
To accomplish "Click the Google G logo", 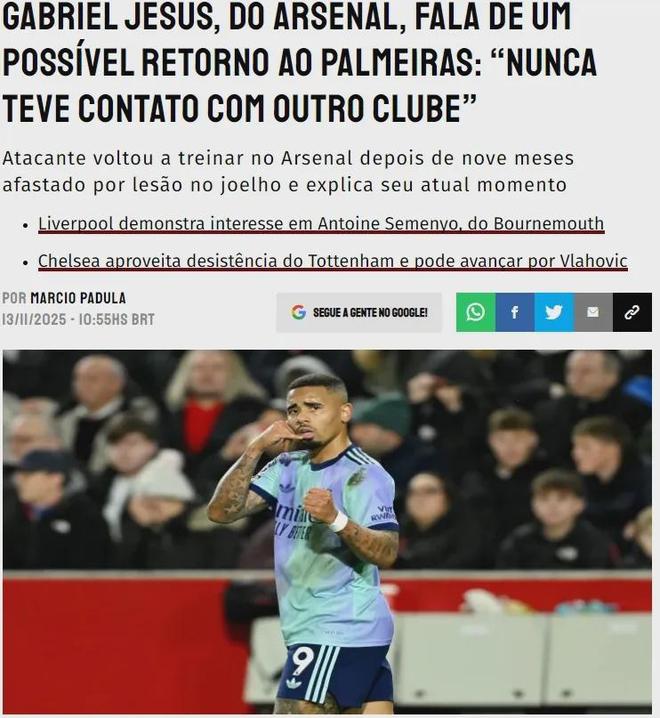I will tap(299, 312).
